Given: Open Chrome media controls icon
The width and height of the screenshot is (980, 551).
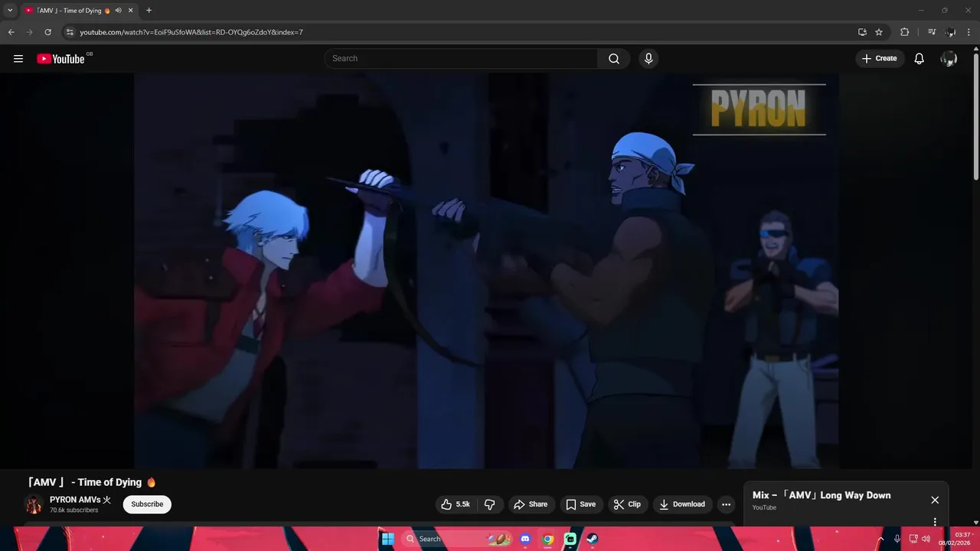Looking at the screenshot, I should [932, 32].
